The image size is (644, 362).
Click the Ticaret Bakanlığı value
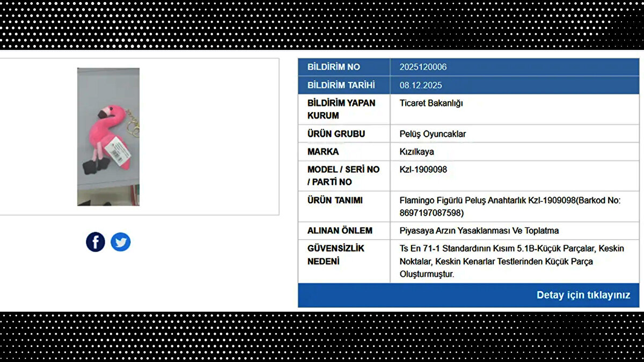point(431,104)
